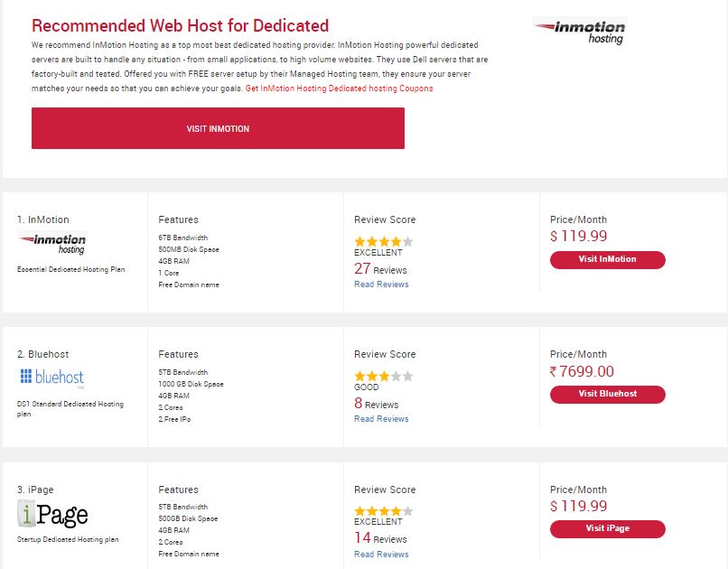Image resolution: width=728 pixels, height=569 pixels.
Task: Click the 27 Reviews count for InMotion
Action: click(380, 269)
